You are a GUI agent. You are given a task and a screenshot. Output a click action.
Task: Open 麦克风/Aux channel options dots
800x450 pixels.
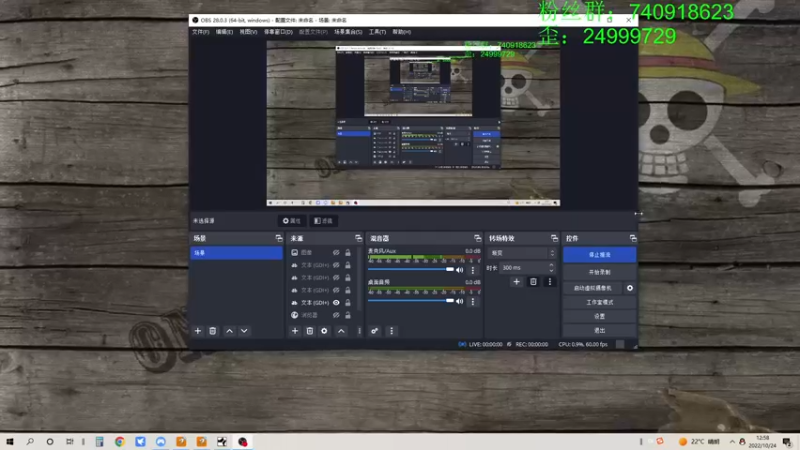(473, 270)
